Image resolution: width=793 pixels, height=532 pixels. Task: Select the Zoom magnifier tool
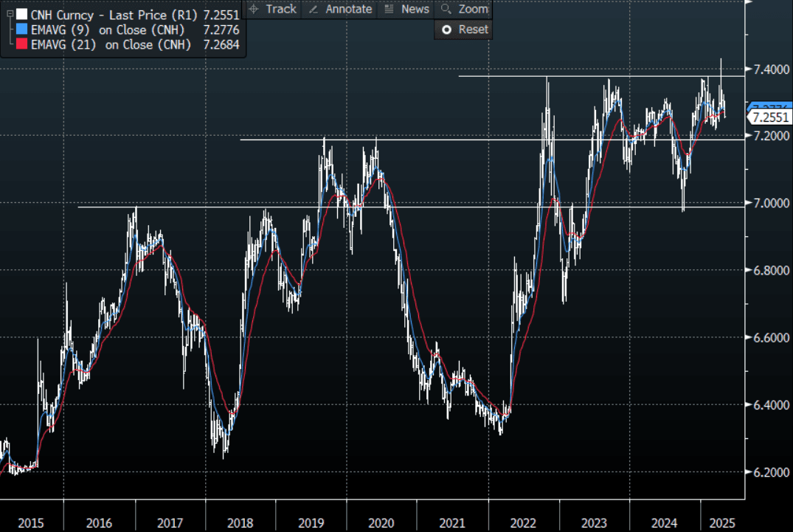(465, 9)
